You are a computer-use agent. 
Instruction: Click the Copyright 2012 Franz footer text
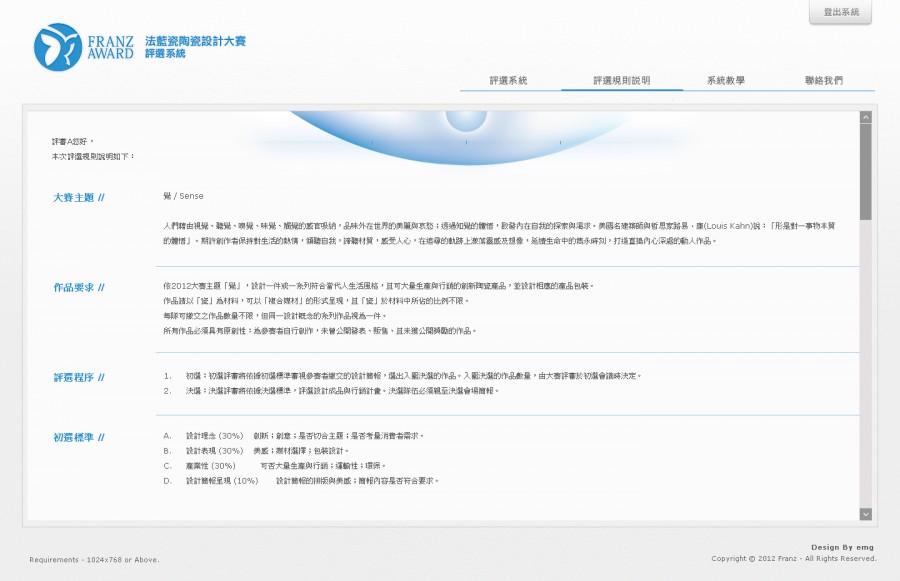[793, 559]
